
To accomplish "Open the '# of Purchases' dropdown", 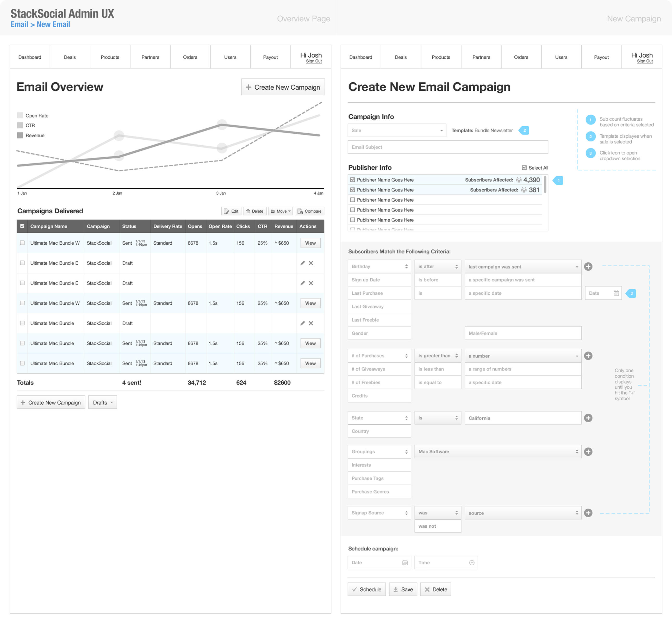I will coord(379,356).
